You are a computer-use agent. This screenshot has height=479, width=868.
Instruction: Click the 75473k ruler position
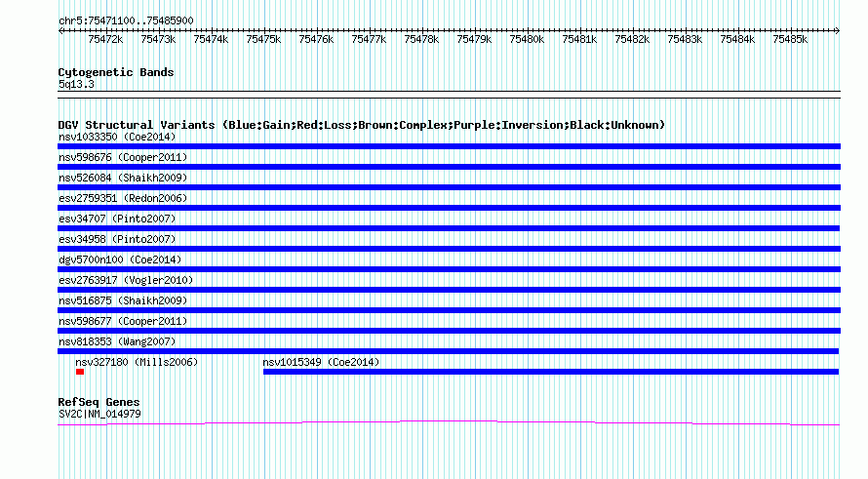(x=158, y=39)
